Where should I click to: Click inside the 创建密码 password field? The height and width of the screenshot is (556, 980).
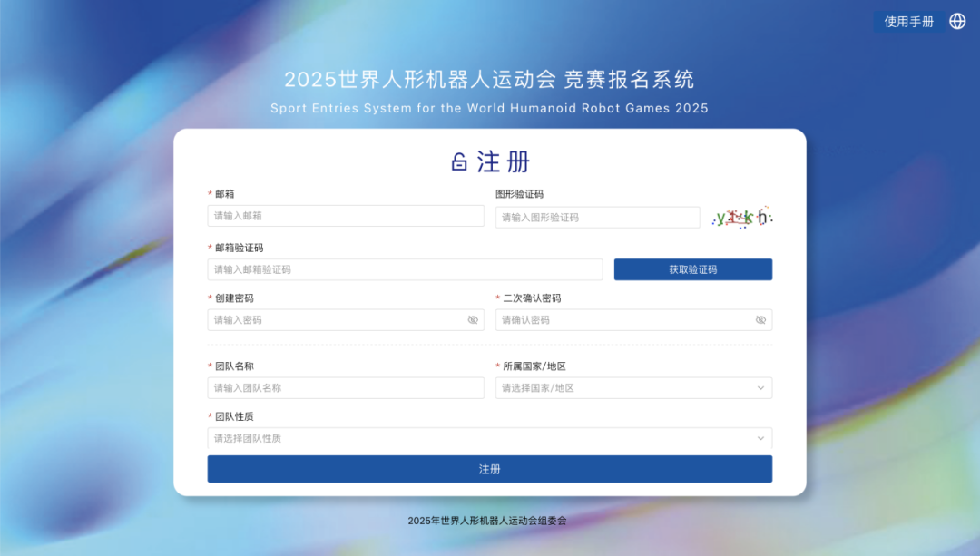pos(336,320)
